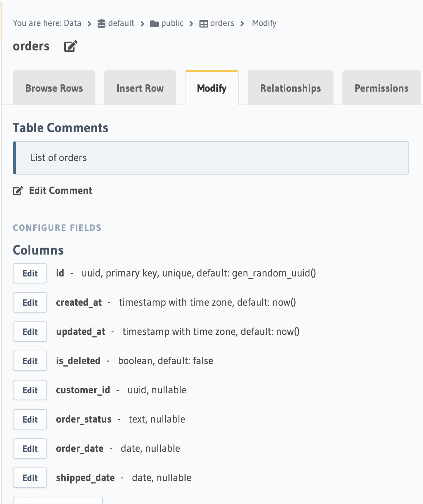
Task: Open the Browse Rows tab
Action: coord(54,88)
